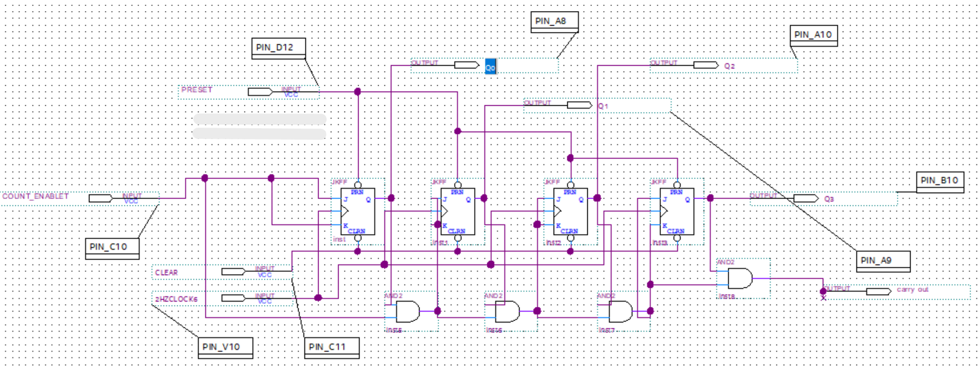Click the COUNT_ENABLET input pin symbol

point(101,199)
